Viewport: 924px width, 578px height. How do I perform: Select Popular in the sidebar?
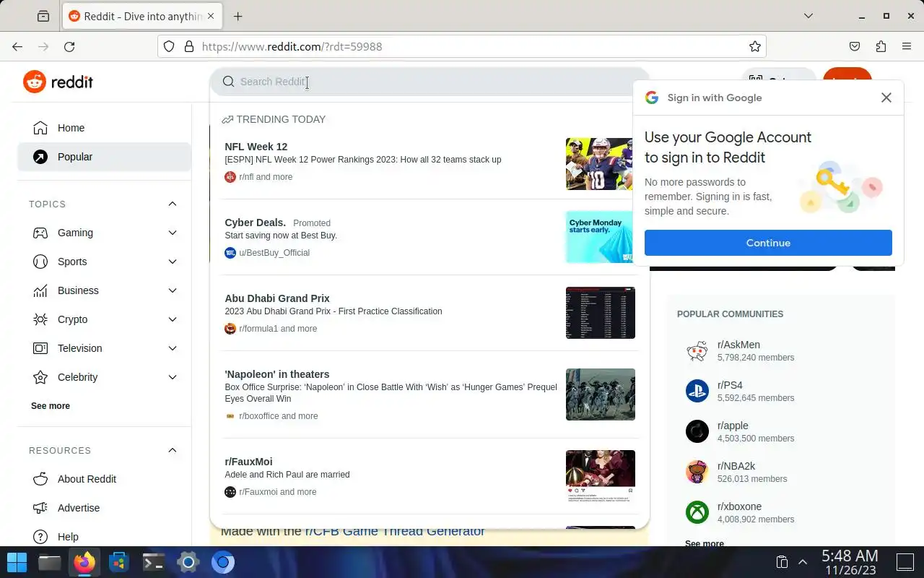104,157
